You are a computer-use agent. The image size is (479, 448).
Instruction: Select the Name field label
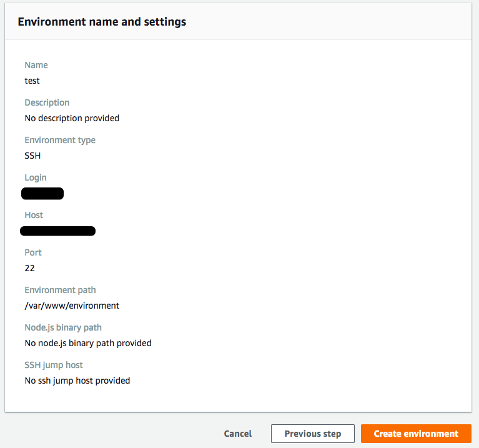(36, 65)
